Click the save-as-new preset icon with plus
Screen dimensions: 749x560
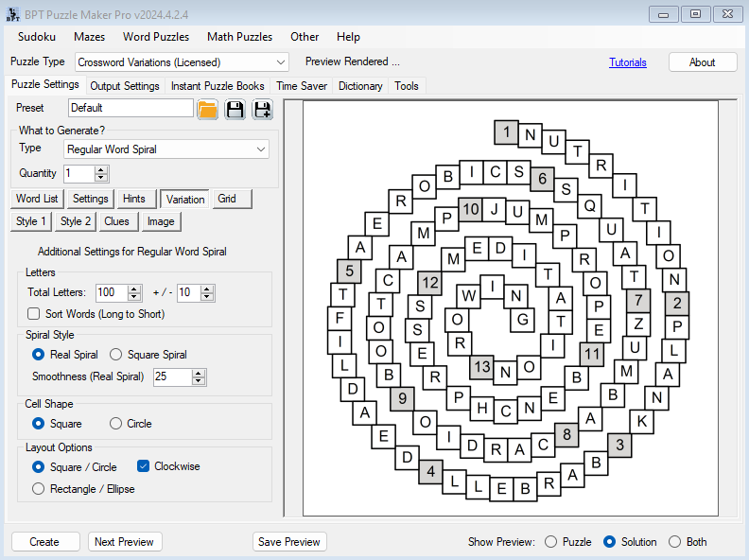point(262,109)
